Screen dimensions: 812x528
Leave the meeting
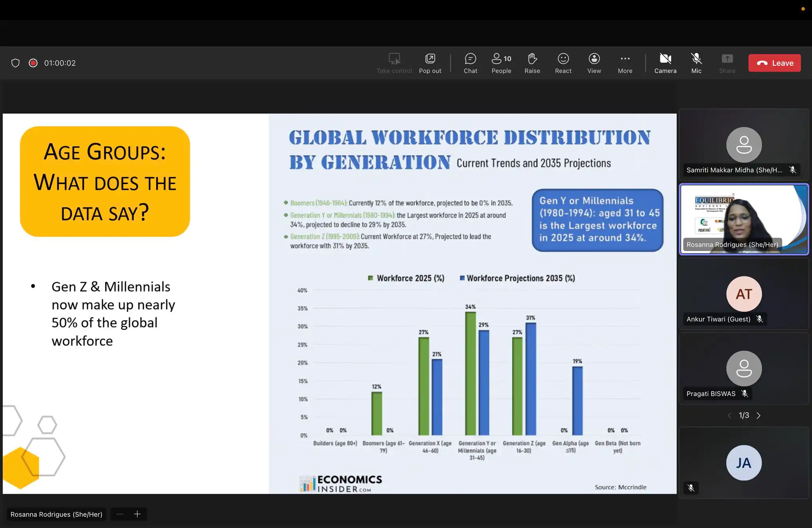click(774, 63)
